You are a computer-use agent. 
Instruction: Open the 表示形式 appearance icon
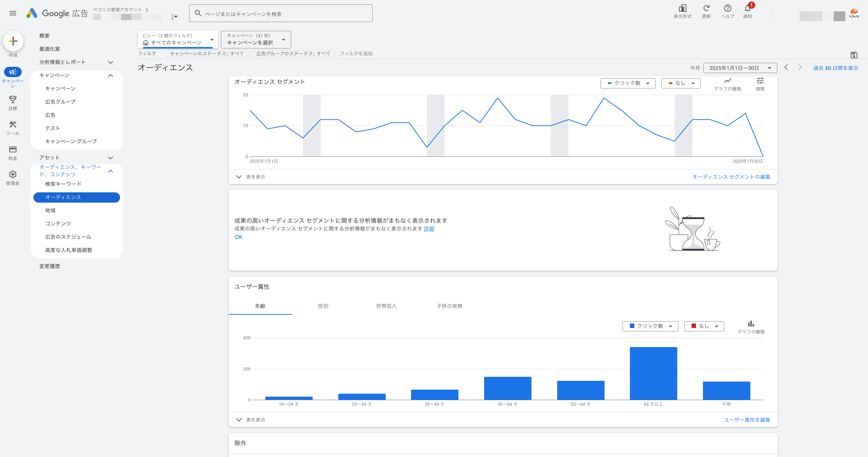682,8
